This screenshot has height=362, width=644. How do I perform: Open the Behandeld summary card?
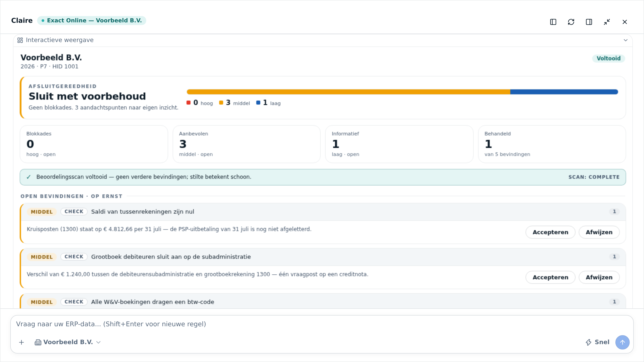[x=552, y=144]
